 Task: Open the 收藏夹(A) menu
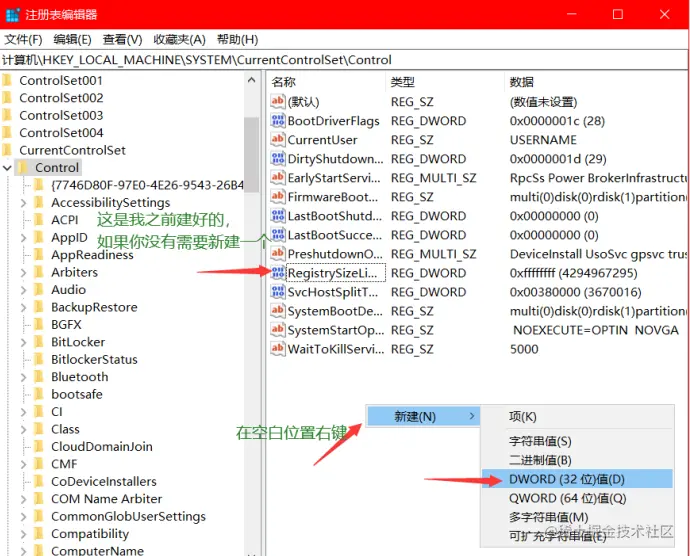tap(180, 40)
